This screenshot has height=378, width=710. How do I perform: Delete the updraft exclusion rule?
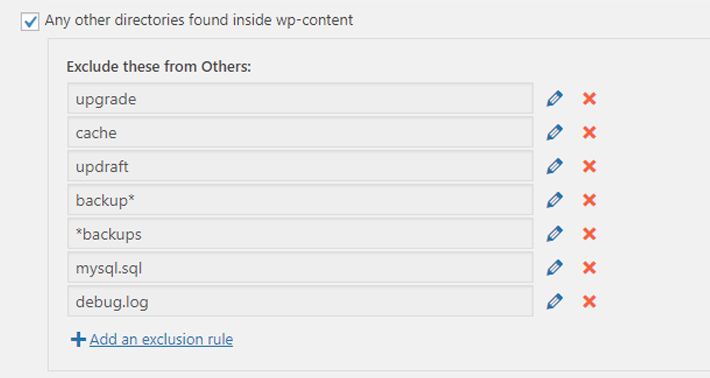589,166
